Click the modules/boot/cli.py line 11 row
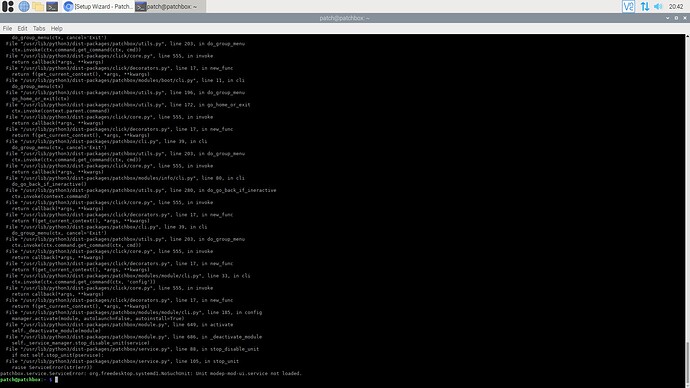 click(x=125, y=80)
